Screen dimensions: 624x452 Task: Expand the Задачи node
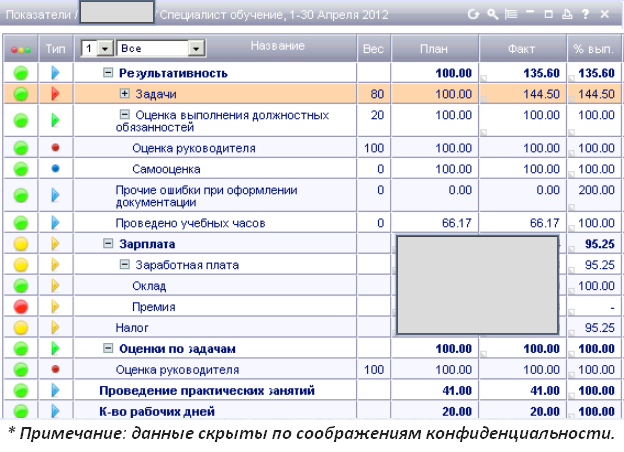tap(125, 94)
